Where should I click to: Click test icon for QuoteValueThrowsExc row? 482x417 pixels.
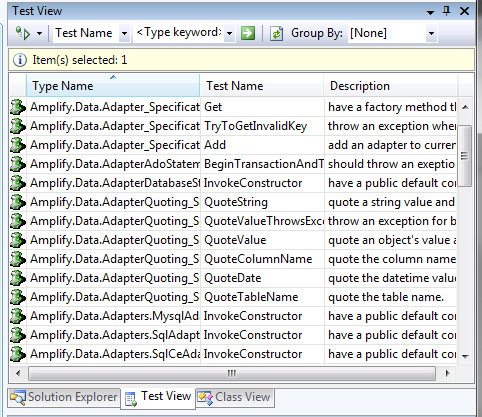click(18, 221)
